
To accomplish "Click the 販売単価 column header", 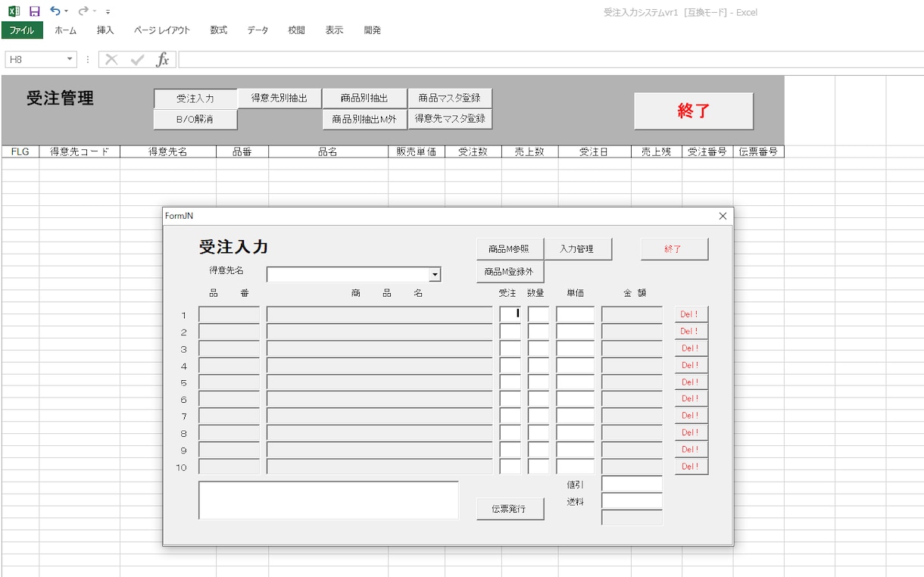I will coord(417,151).
